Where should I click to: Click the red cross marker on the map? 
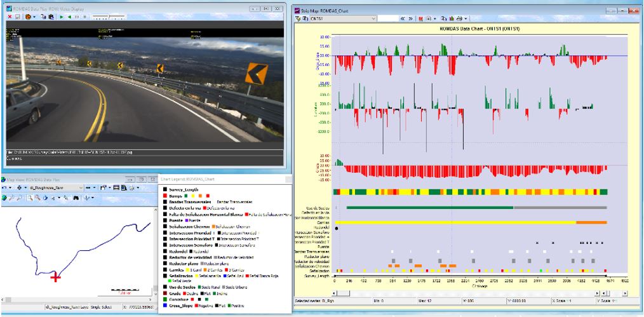(56, 277)
